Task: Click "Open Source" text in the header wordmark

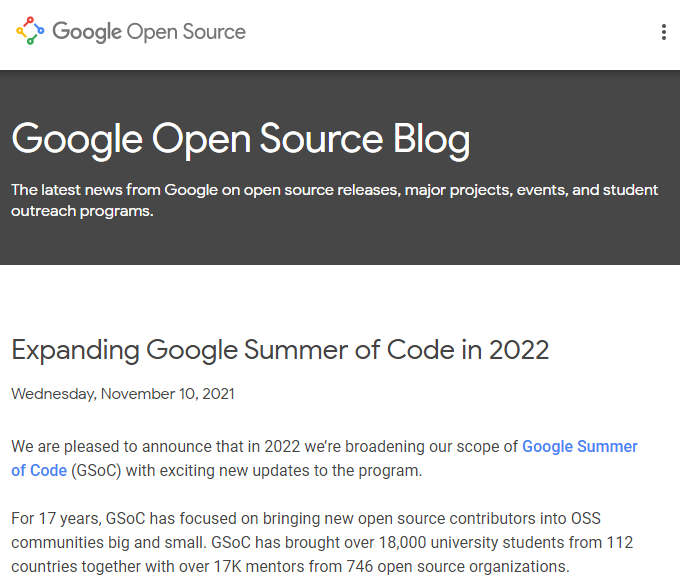Action: coord(186,32)
